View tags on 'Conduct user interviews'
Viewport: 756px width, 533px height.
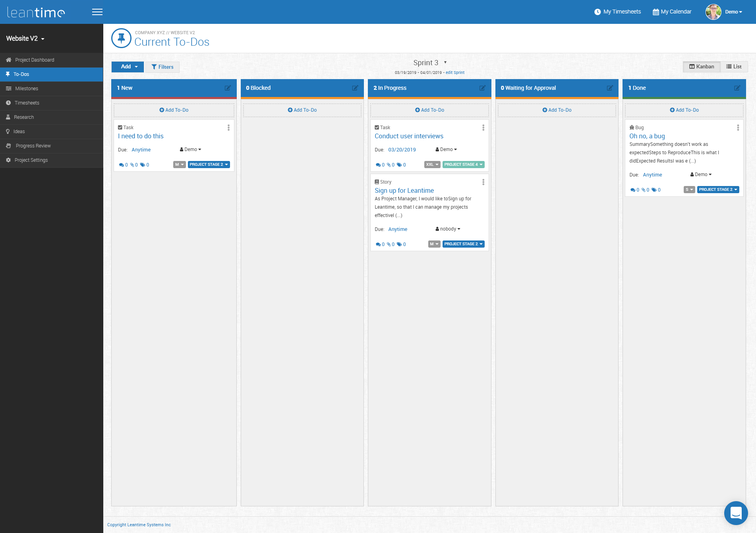401,165
